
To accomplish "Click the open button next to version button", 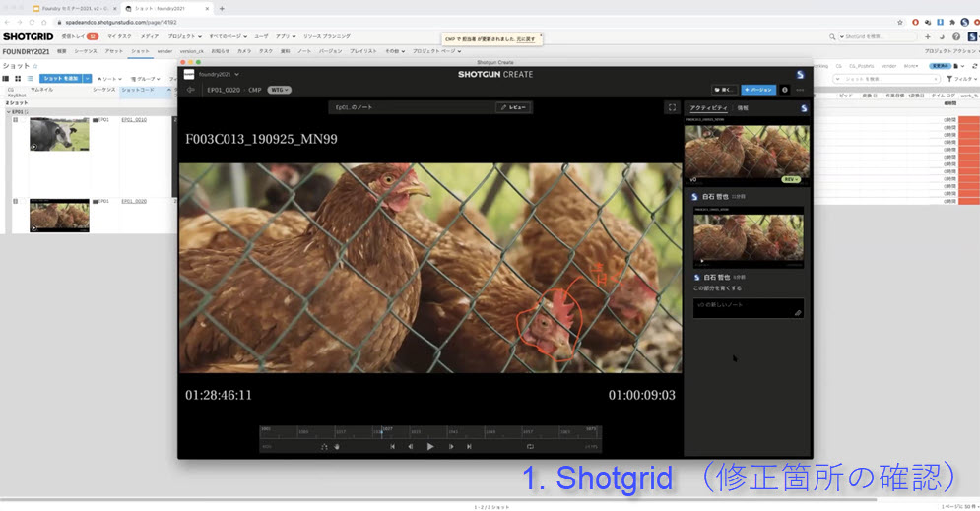I will [x=724, y=90].
